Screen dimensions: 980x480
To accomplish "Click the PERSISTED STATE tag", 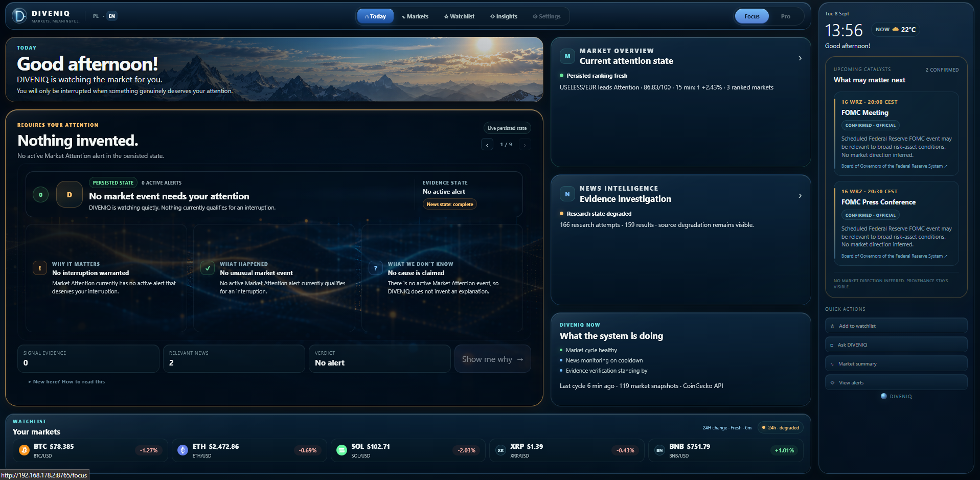I will point(113,182).
